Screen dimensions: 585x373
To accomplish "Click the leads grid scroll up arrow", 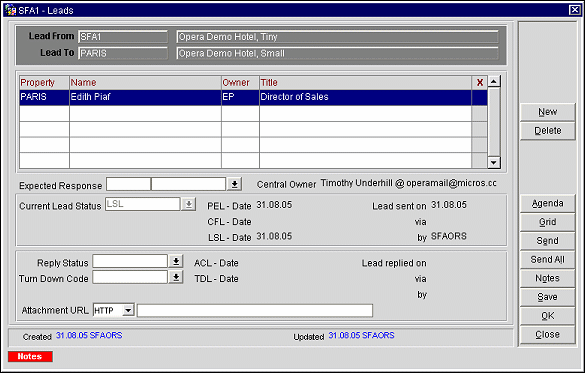I will click(x=494, y=81).
